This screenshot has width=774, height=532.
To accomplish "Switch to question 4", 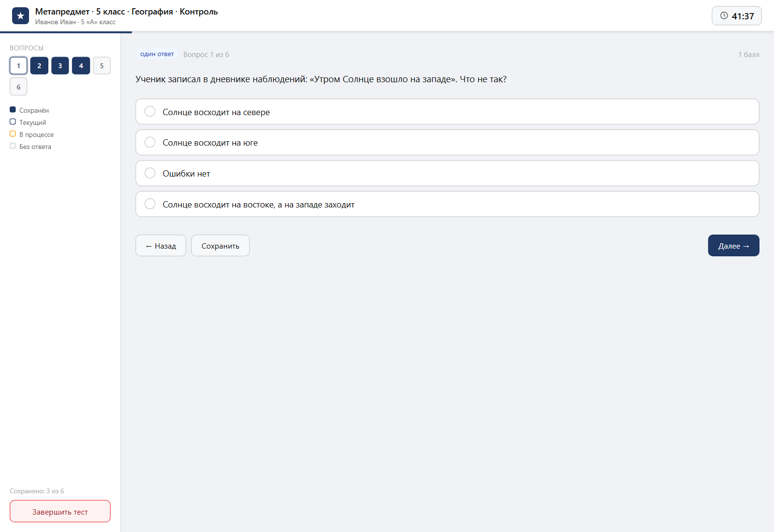I will coord(81,66).
